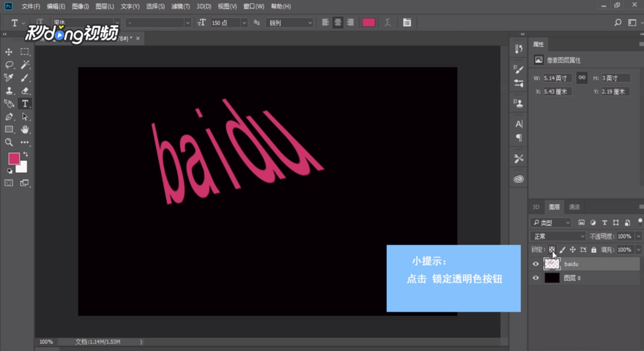This screenshot has width=644, height=351.
Task: Select the Clone Stamp tool
Action: click(x=9, y=91)
